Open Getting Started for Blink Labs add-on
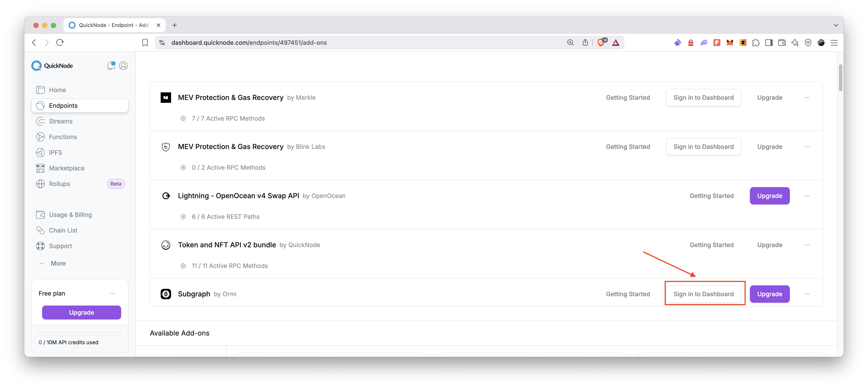 [x=628, y=147]
